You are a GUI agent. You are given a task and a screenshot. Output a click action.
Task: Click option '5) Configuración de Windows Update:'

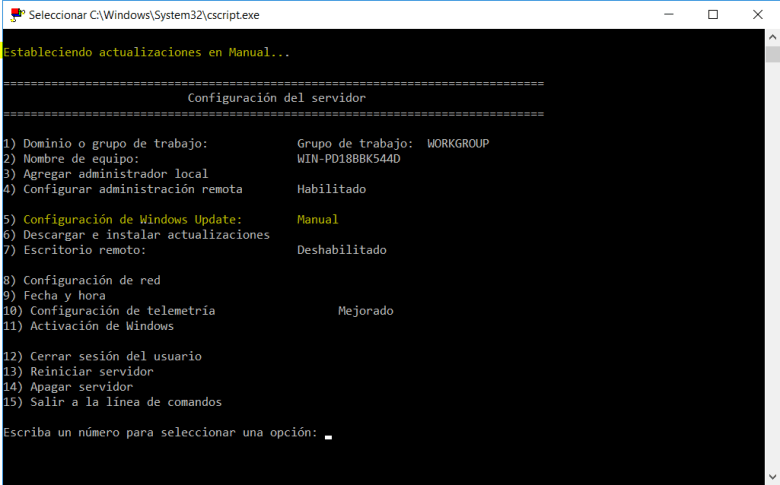click(122, 220)
